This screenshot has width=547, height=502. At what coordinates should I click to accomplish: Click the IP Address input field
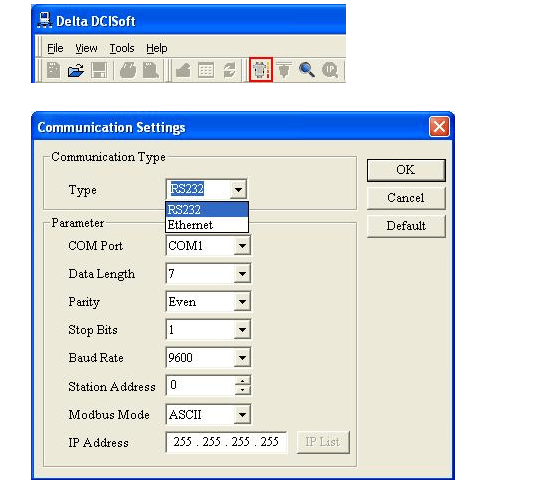(226, 442)
